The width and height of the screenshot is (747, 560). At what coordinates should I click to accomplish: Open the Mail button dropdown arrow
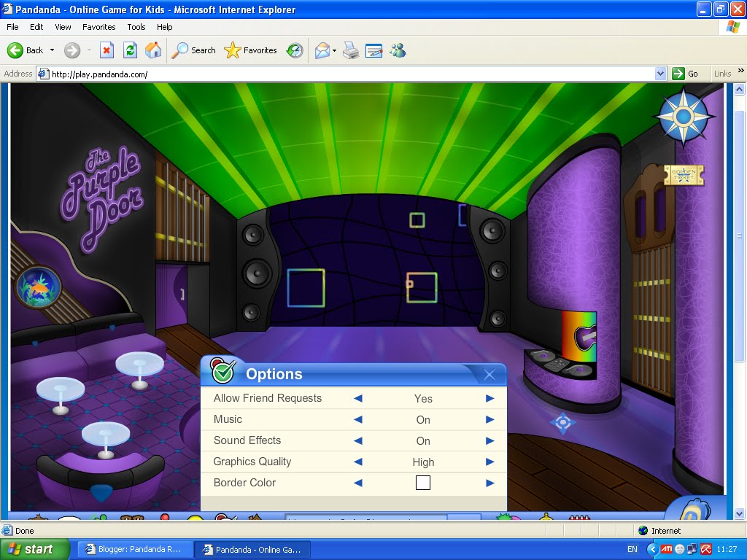(334, 50)
